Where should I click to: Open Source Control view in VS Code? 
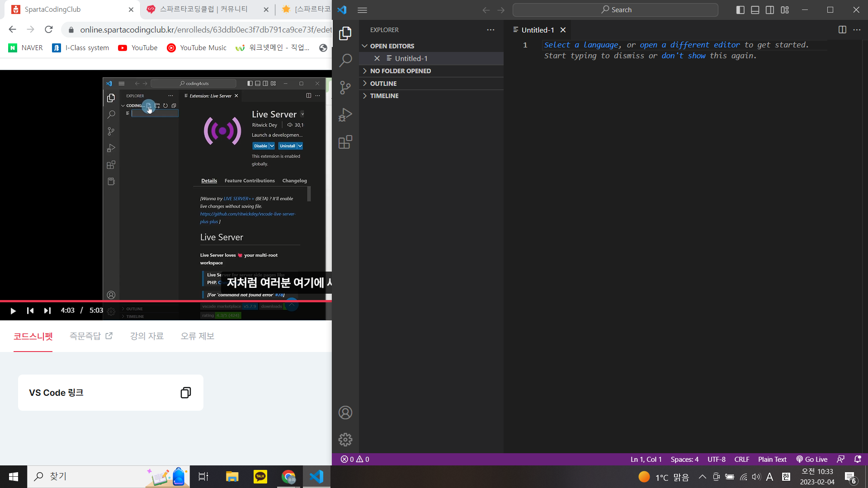point(345,87)
